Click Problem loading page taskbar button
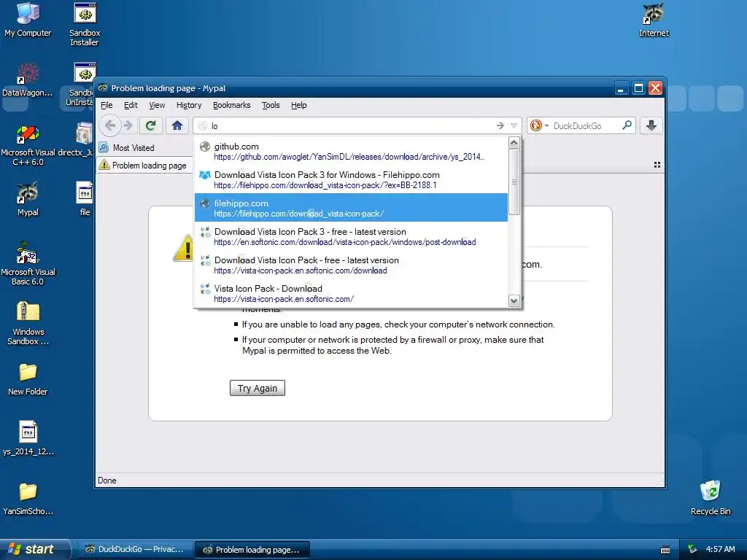The width and height of the screenshot is (747, 560). pos(252,550)
